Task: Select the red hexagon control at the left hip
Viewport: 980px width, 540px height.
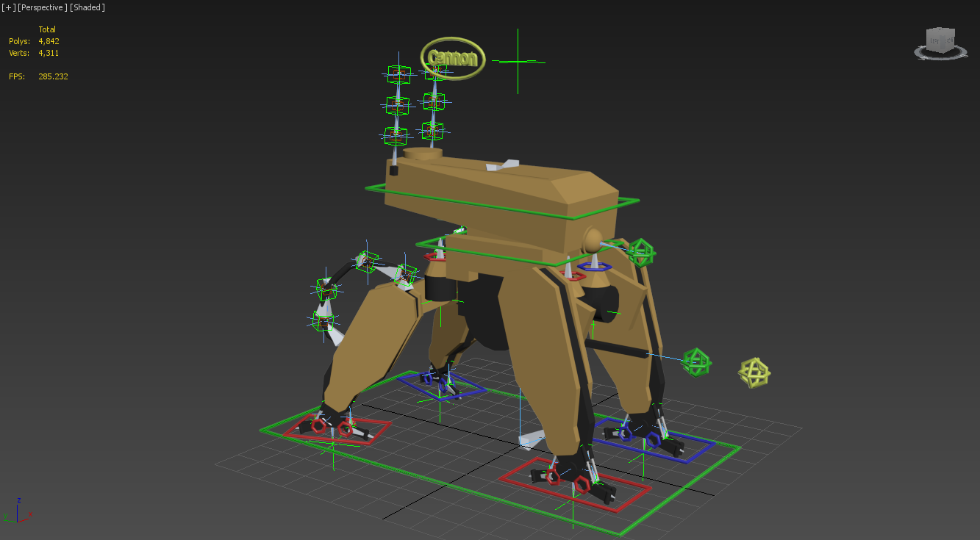Action: click(435, 256)
